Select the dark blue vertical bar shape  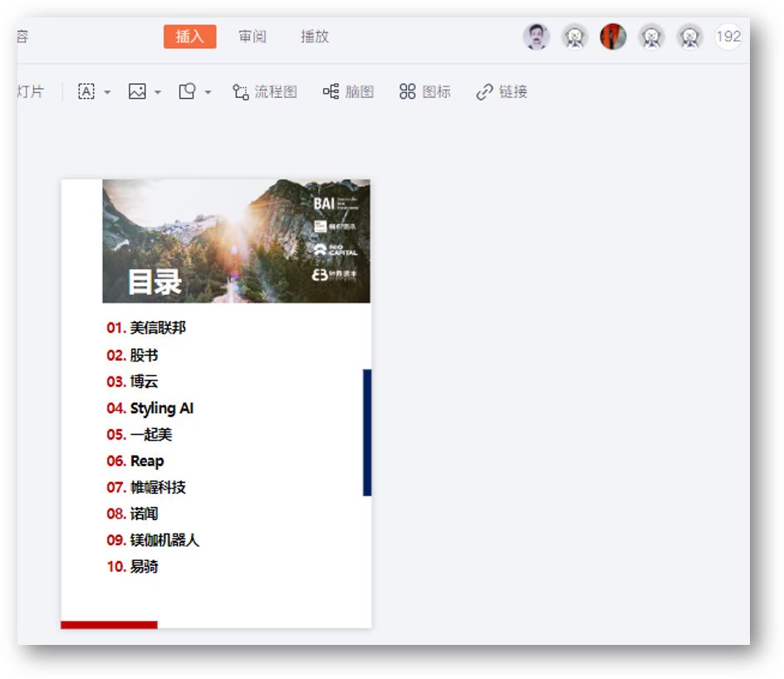coord(367,432)
